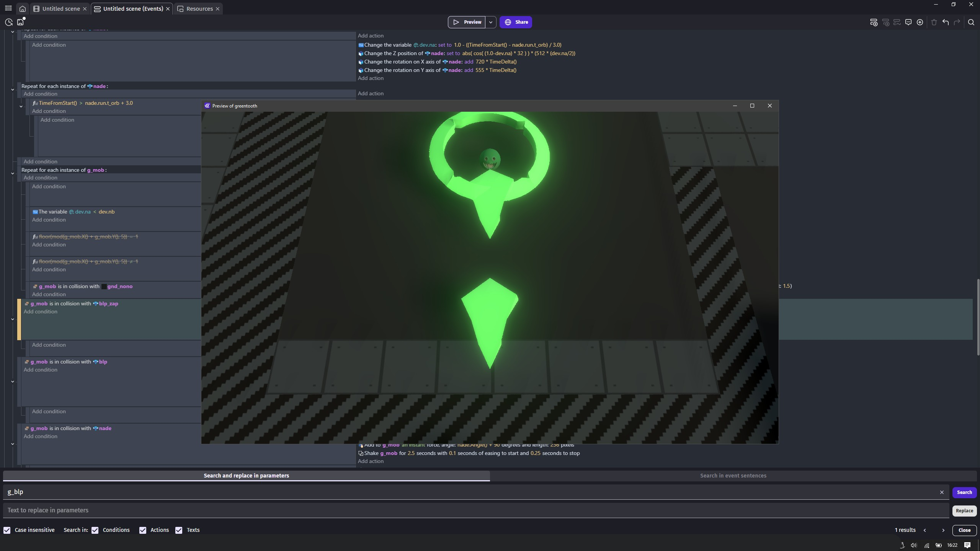Screen dimensions: 980x551
Task: Open project version history clock icon
Action: click(8, 22)
